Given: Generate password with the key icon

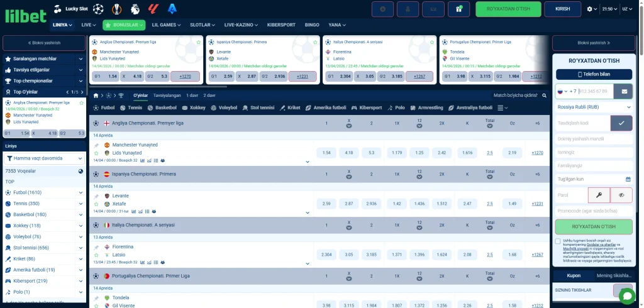Looking at the screenshot, I should (599, 195).
